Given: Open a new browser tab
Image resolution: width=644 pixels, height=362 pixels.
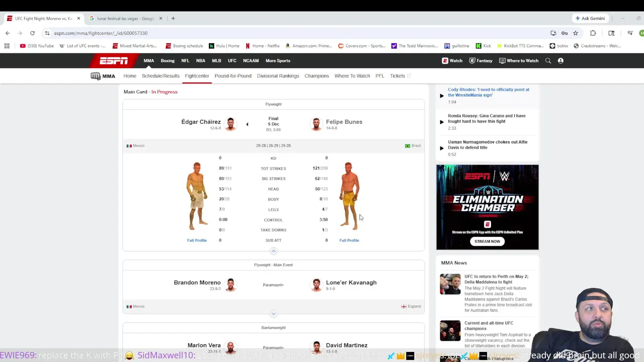Looking at the screenshot, I should pos(173,19).
